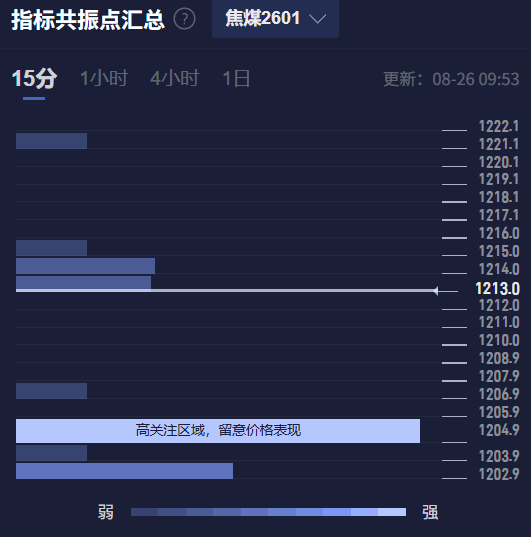
Task: Switch to the 1小时 tab
Action: click(x=104, y=78)
